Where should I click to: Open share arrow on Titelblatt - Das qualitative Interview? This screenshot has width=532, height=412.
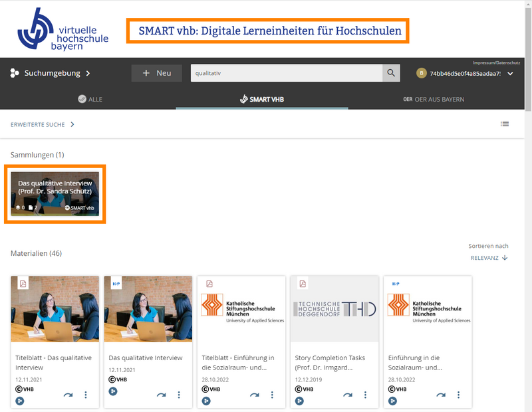68,395
